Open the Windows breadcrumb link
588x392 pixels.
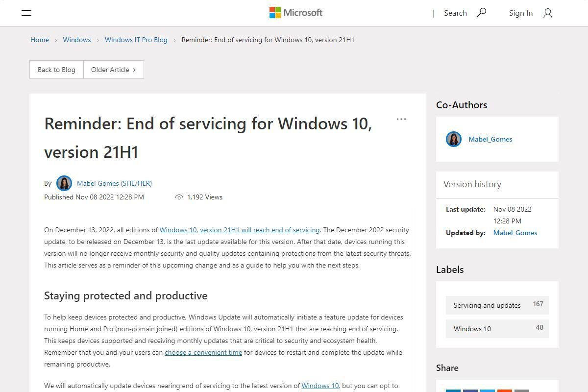point(77,40)
